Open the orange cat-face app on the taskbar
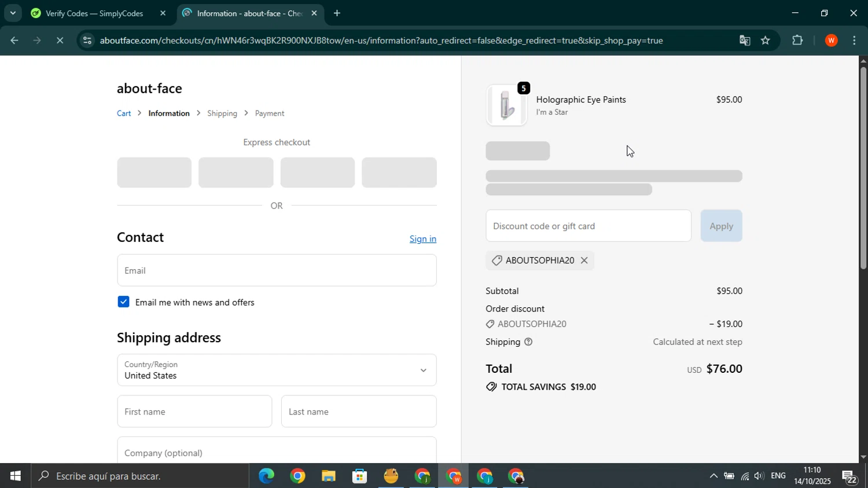Viewport: 868px width, 488px height. [391, 476]
